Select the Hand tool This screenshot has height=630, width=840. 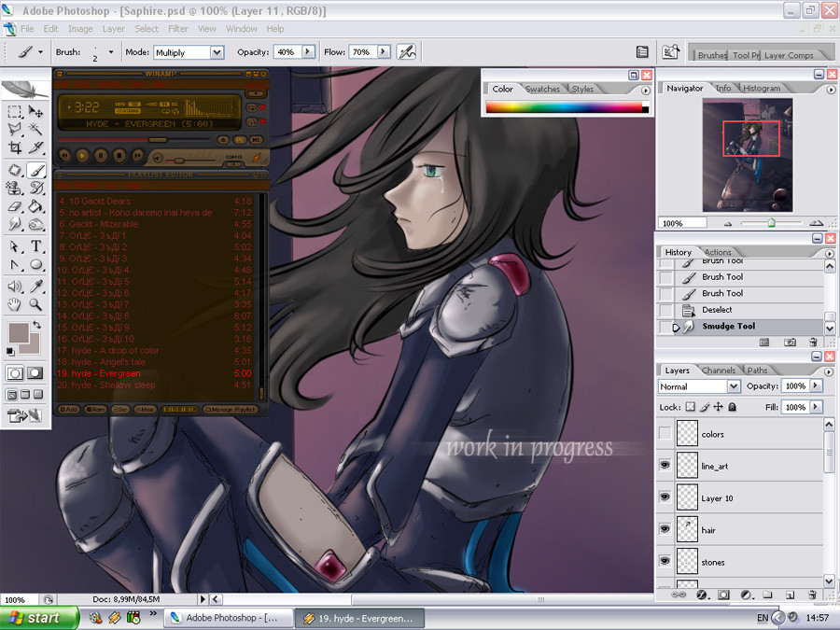[x=15, y=304]
